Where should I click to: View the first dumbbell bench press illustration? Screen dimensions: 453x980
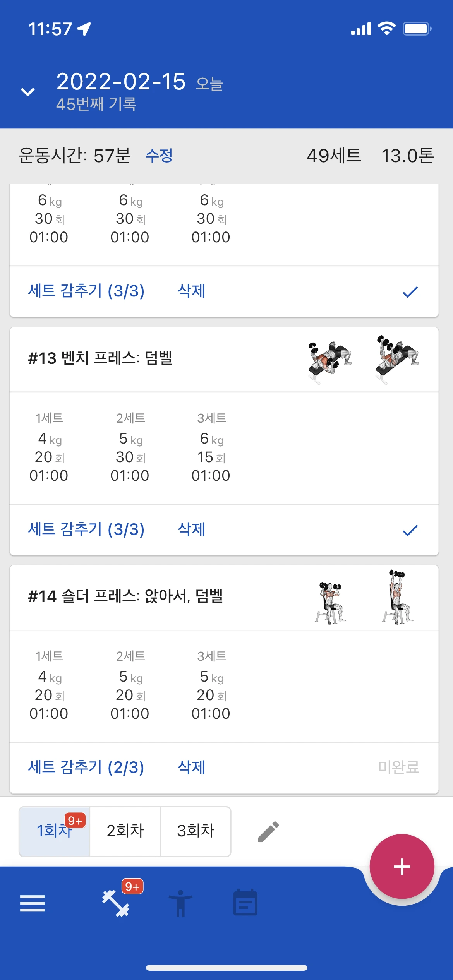330,360
